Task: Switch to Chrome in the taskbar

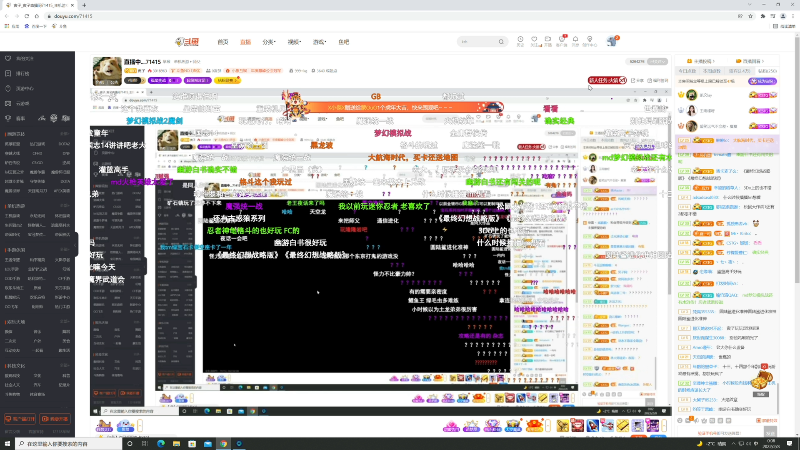Action: pyautogui.click(x=223, y=444)
